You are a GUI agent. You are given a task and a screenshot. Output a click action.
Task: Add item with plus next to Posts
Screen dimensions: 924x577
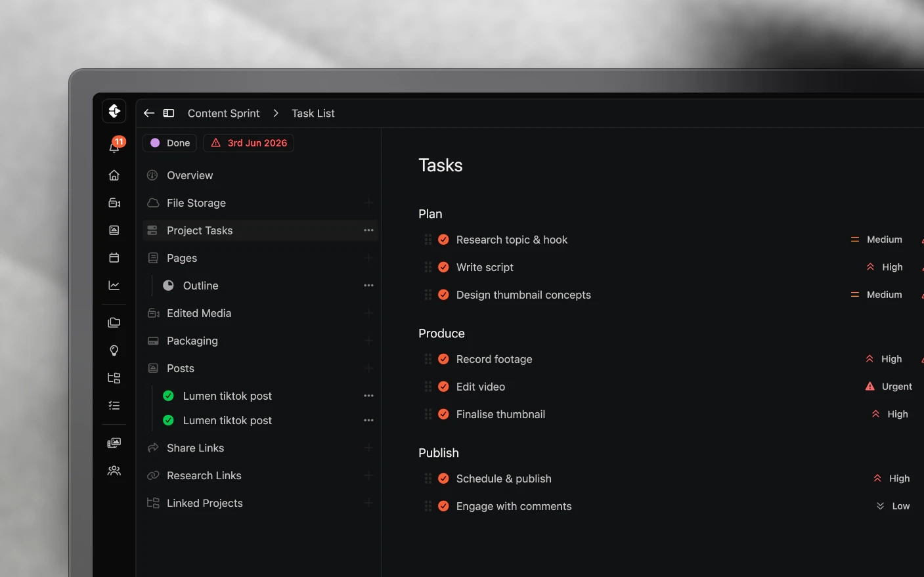coord(368,368)
